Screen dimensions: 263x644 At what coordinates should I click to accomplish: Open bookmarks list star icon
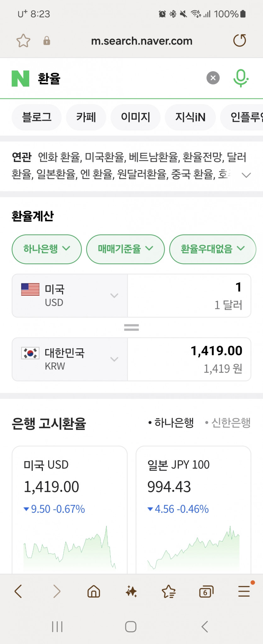169,591
